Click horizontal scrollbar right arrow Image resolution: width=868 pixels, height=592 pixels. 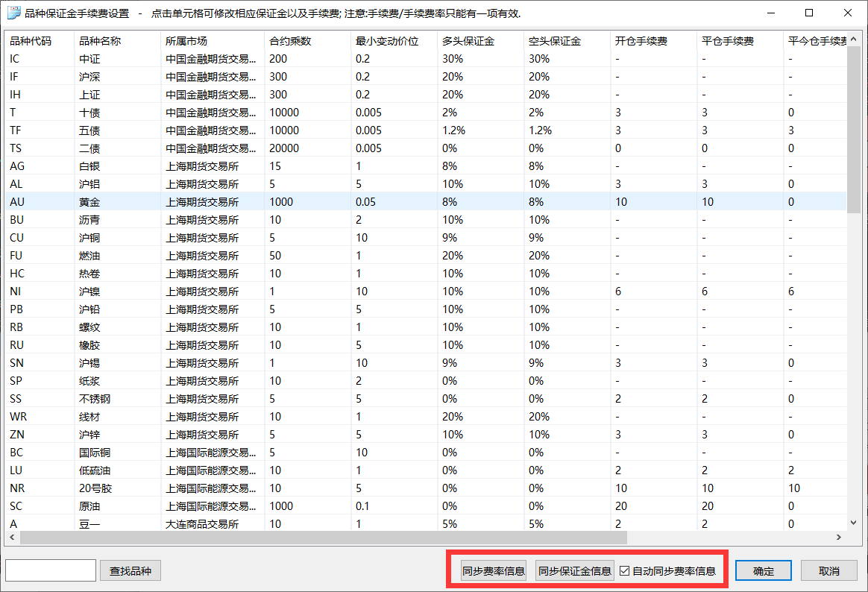coord(839,538)
